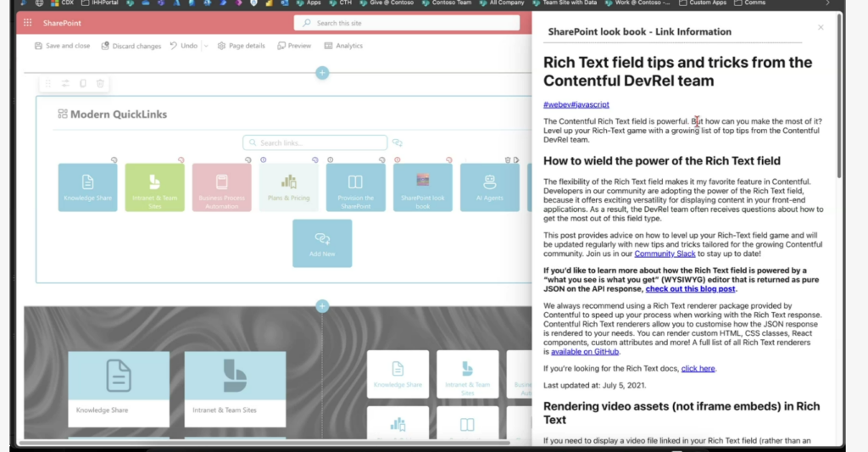
Task: Open the CDX bookmark in the browser bar
Action: coord(63,3)
